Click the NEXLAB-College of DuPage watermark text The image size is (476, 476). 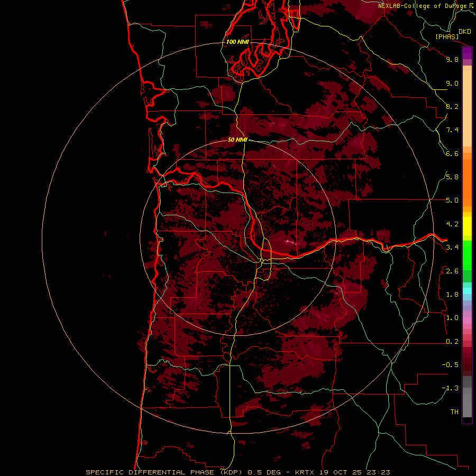pos(426,6)
